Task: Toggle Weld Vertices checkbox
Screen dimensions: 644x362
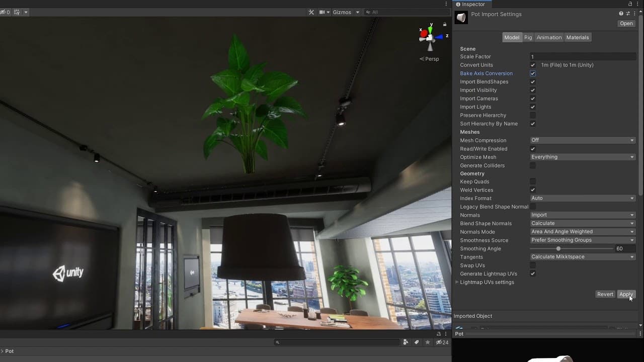Action: click(x=533, y=190)
